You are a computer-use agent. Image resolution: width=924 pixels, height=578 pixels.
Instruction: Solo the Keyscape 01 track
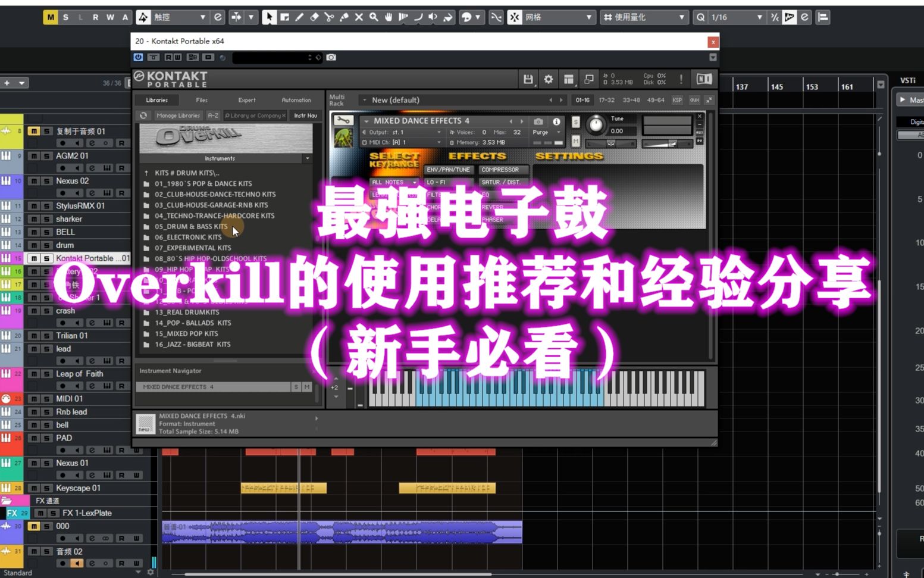click(46, 488)
